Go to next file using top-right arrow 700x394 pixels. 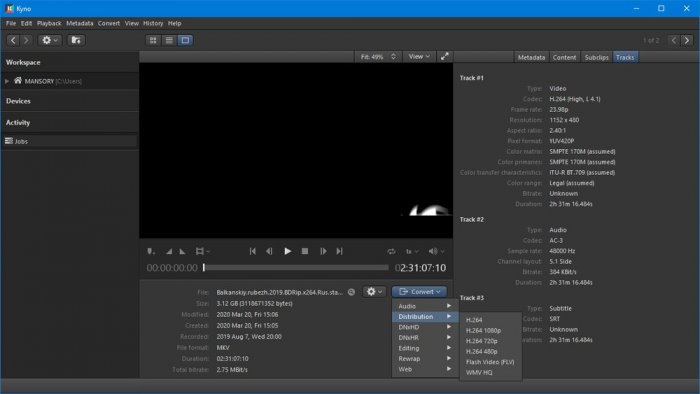(687, 40)
